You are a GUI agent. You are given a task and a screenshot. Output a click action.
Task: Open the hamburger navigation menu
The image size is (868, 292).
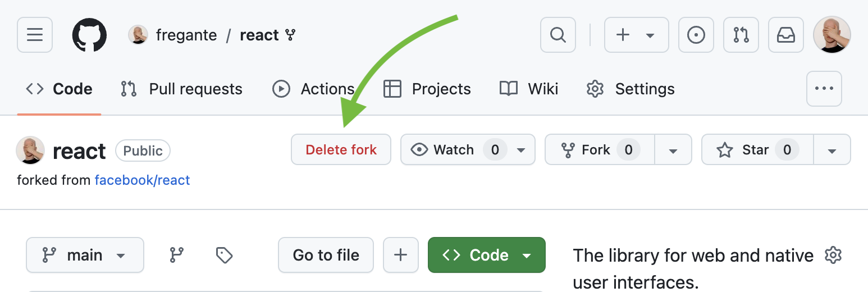pos(35,35)
